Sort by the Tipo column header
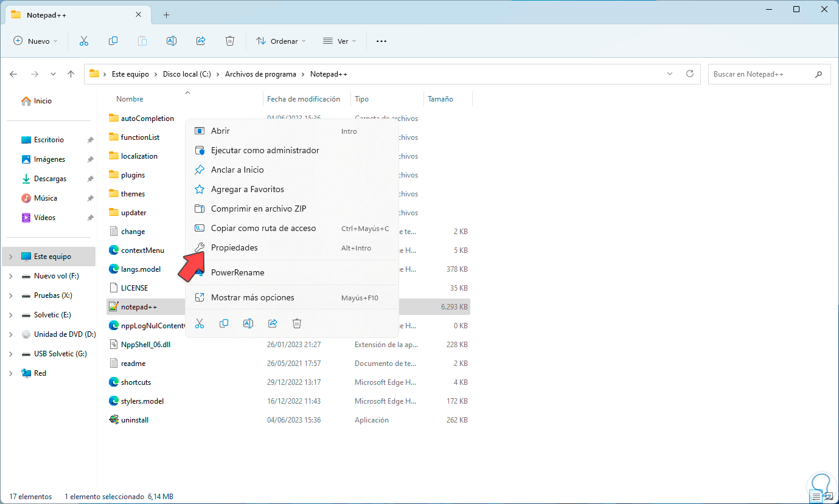The image size is (839, 504). click(x=361, y=99)
